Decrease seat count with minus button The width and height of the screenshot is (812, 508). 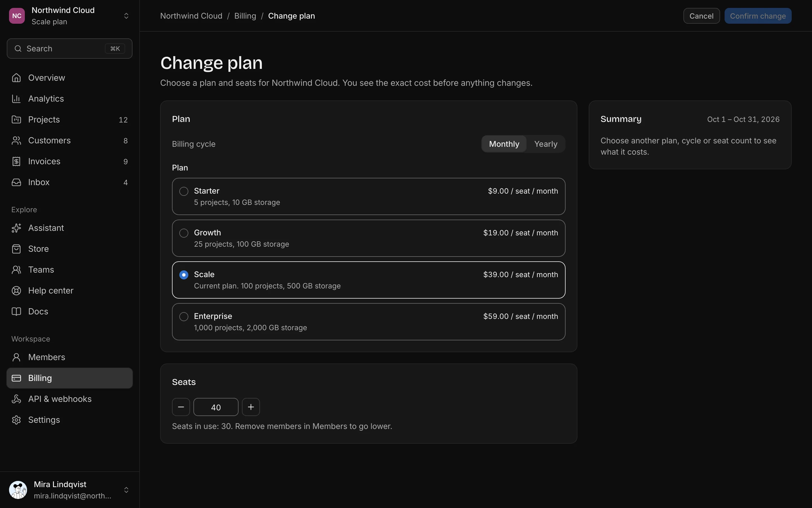pyautogui.click(x=181, y=407)
